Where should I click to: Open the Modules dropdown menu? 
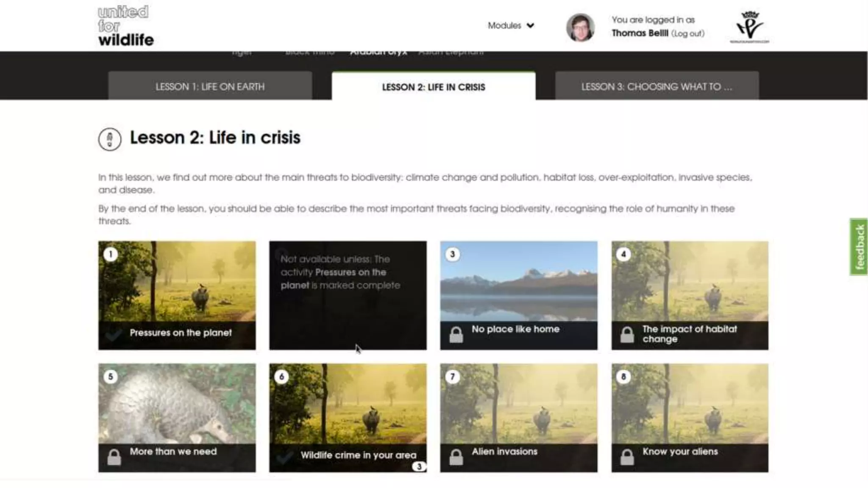coord(504,25)
